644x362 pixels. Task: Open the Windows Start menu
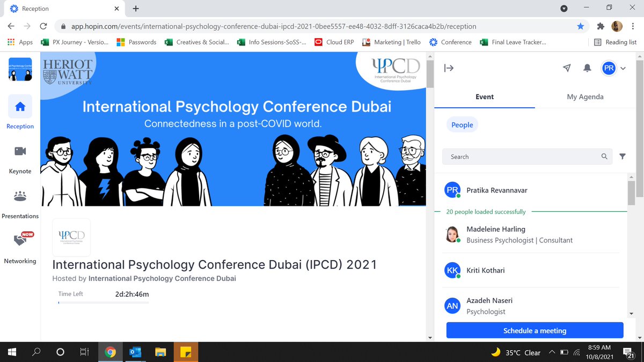[x=12, y=352]
